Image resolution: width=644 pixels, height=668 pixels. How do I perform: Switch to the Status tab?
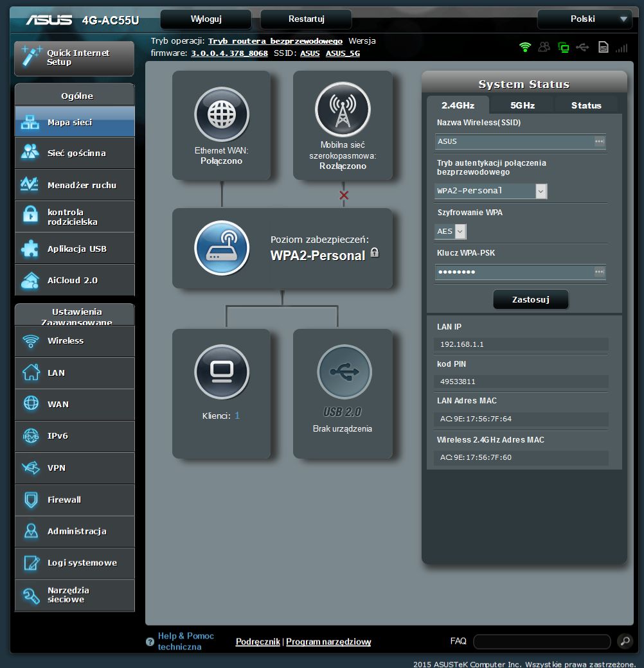pos(586,105)
